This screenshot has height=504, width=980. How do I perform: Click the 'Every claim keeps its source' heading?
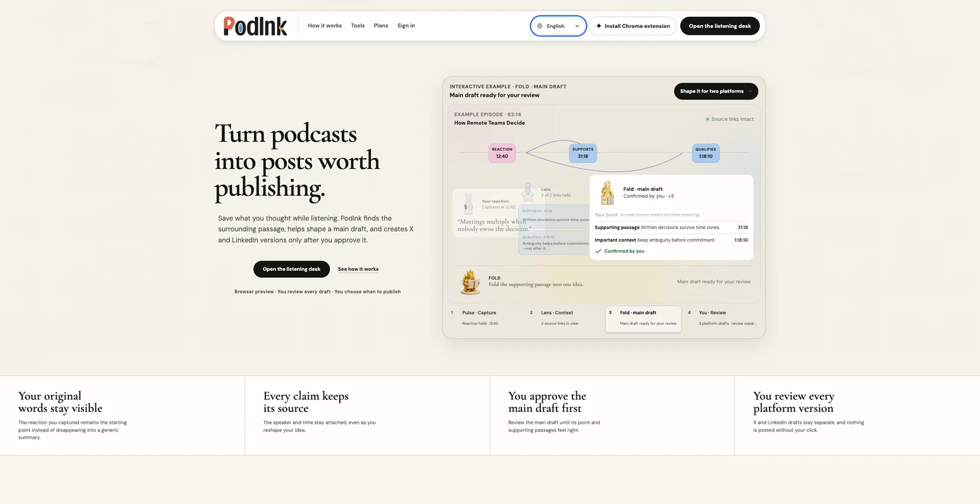(306, 402)
